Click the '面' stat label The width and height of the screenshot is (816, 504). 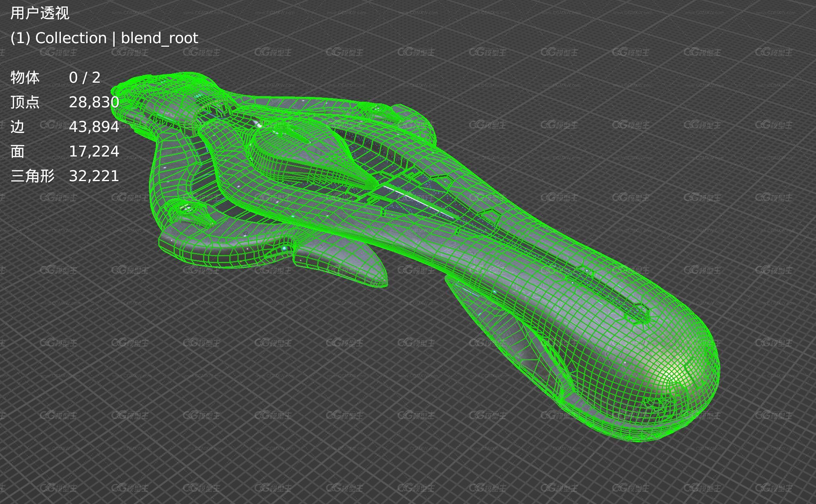click(x=18, y=151)
